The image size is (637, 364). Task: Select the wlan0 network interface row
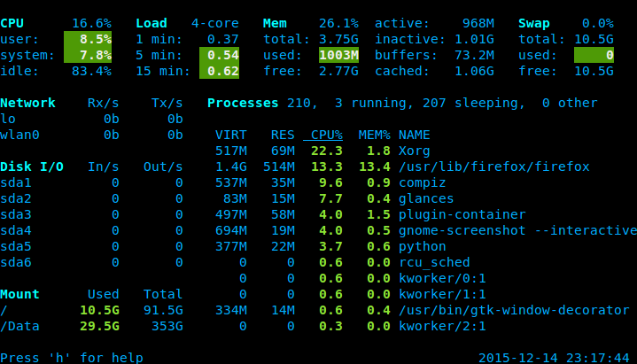click(19, 135)
